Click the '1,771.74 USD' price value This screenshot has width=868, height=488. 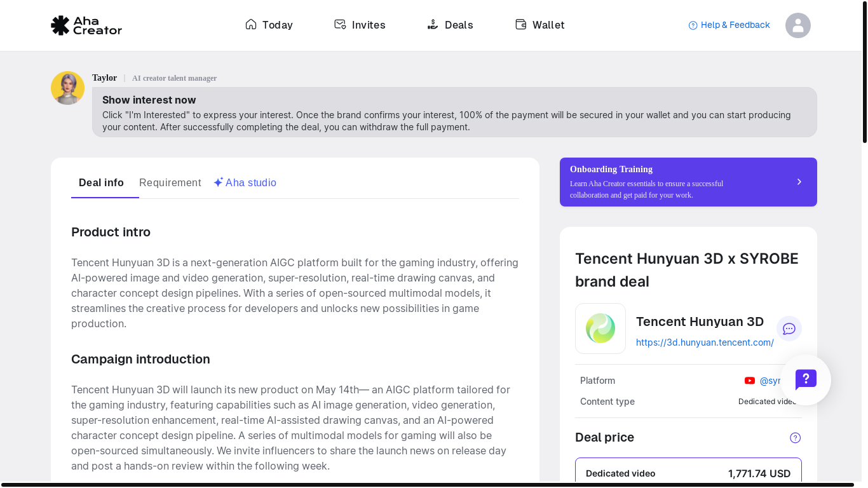point(759,473)
